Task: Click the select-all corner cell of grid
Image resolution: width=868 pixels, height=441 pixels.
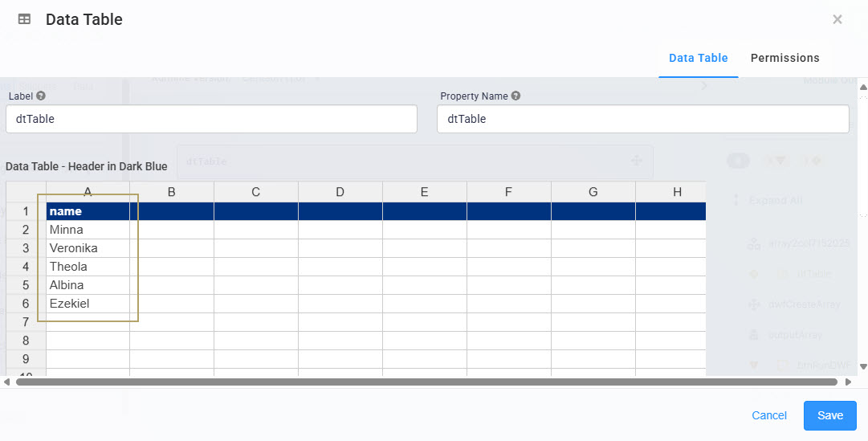Action: point(26,192)
